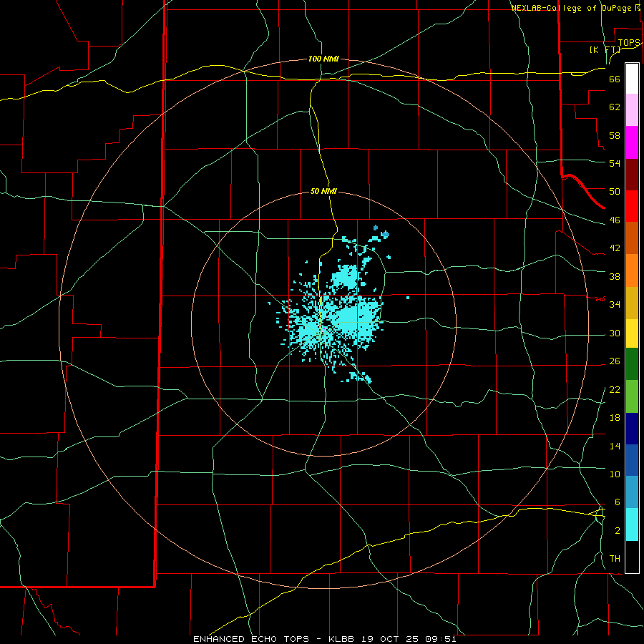Viewport: 644px width, 644px height.
Task: Click the bright red legend color block
Action: [x=632, y=206]
